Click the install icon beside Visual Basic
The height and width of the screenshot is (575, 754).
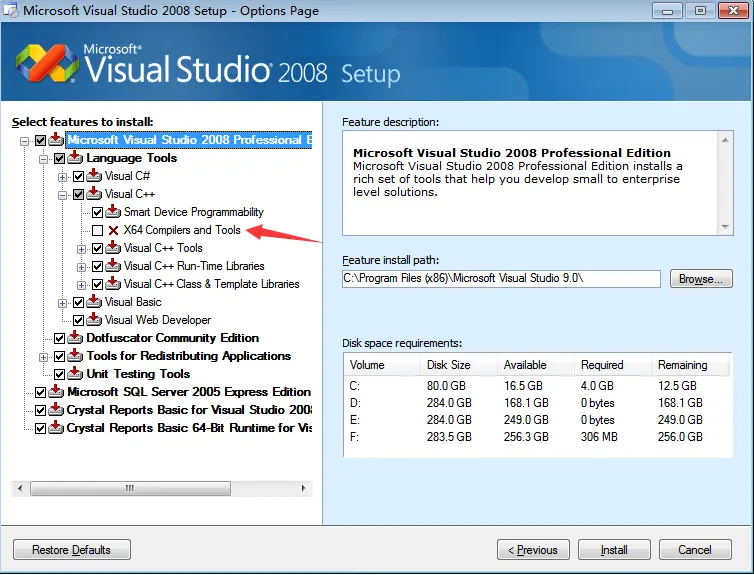coord(94,302)
